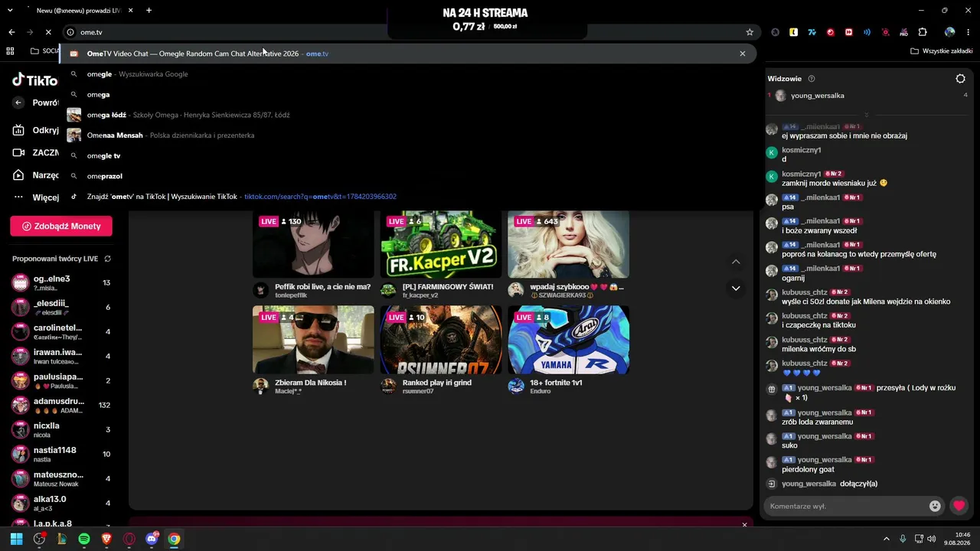
Task: Close the bottom pink banner
Action: tap(744, 525)
